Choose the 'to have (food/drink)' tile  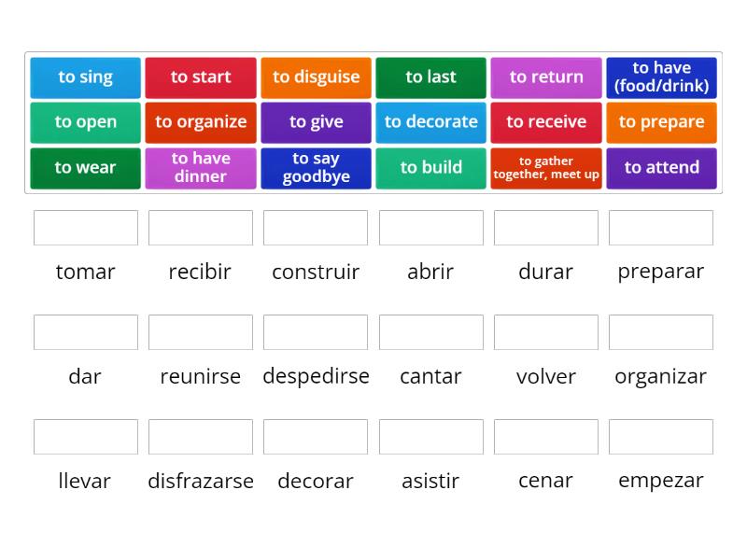pos(661,77)
